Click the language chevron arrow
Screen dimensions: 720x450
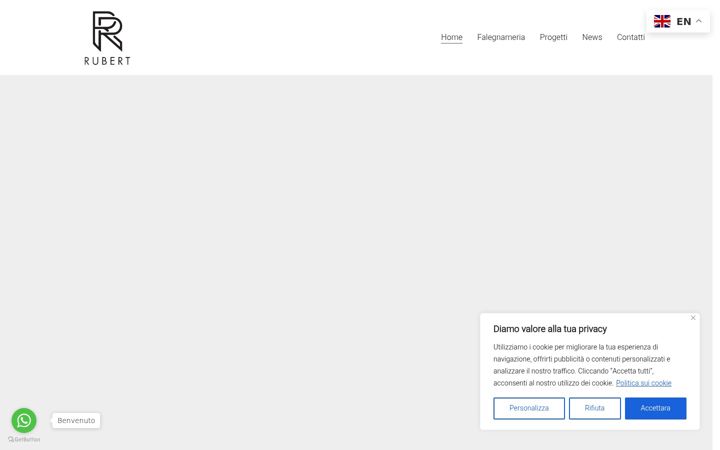coord(698,21)
